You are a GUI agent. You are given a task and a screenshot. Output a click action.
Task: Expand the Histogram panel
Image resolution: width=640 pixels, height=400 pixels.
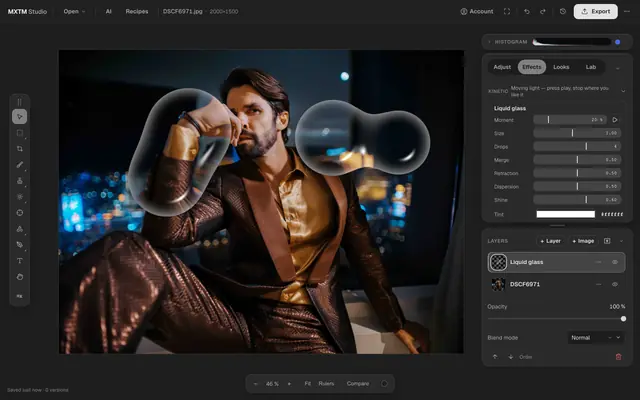(489, 42)
